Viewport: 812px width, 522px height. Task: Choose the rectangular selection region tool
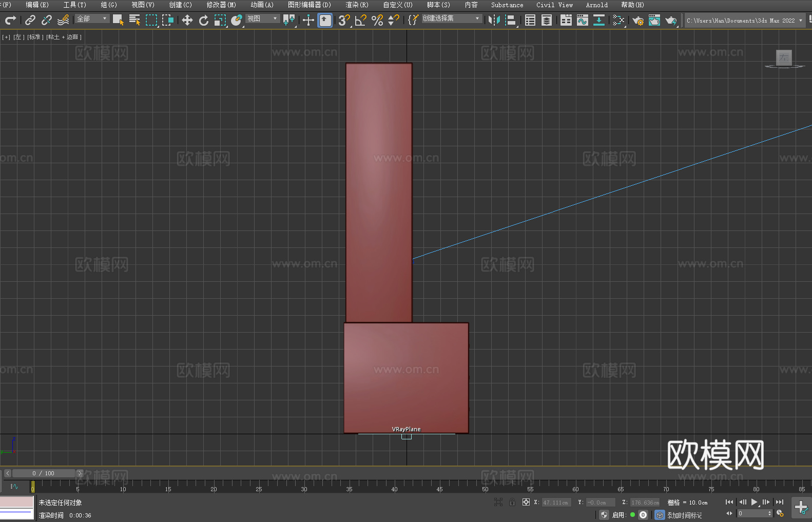tap(151, 20)
